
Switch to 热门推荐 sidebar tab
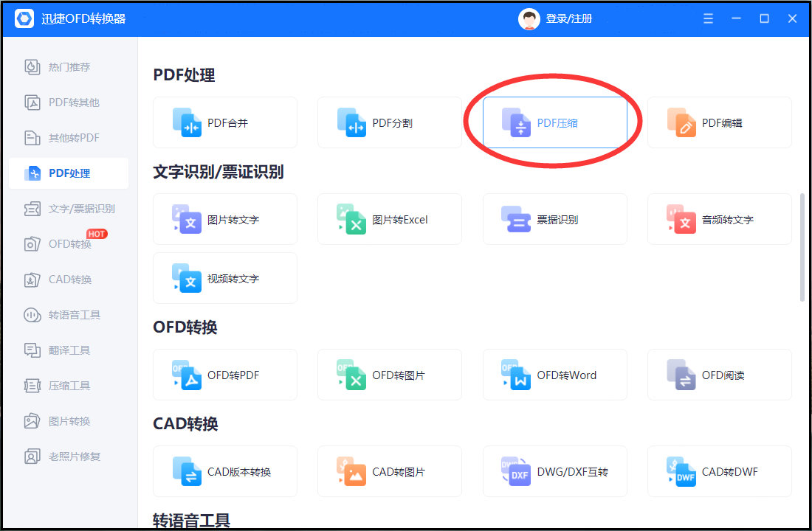69,67
